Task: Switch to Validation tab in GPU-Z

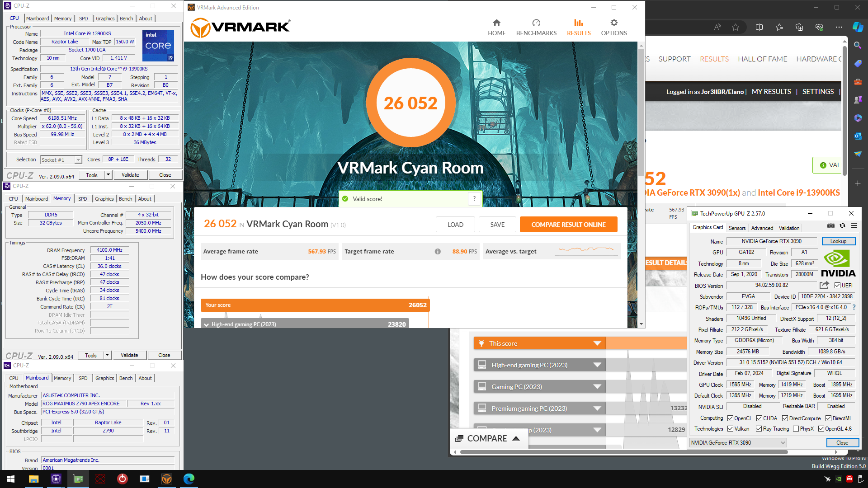Action: 789,228
